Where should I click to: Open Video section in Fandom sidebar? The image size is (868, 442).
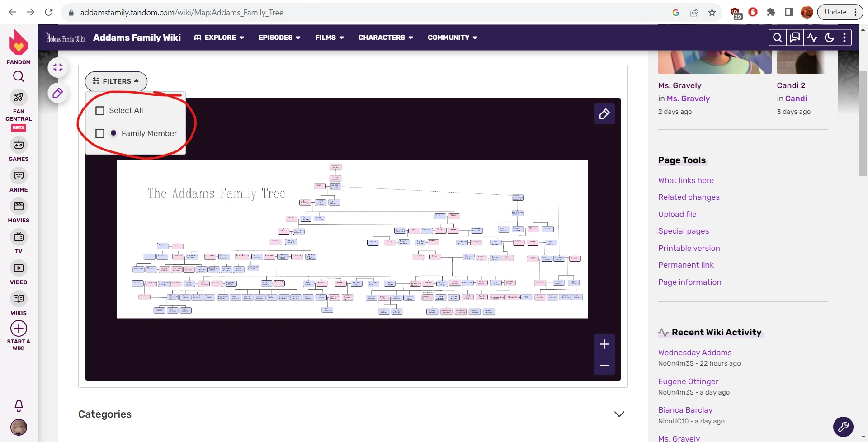tap(19, 273)
